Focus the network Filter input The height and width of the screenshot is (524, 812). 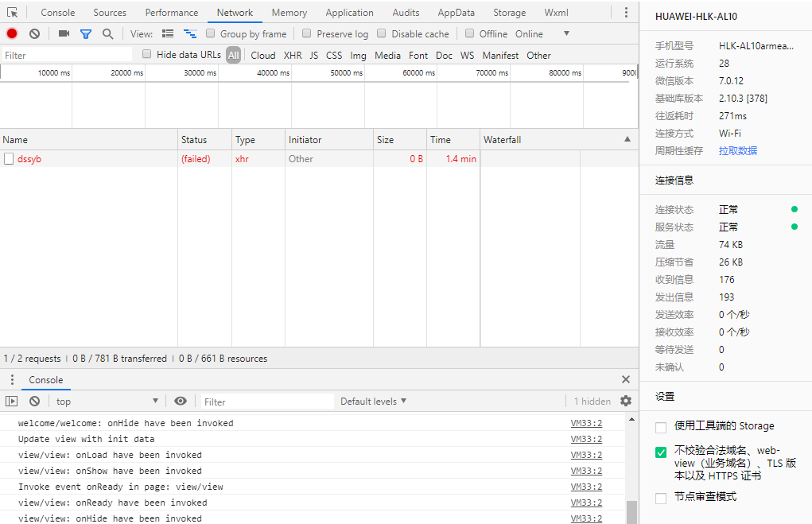[68, 55]
